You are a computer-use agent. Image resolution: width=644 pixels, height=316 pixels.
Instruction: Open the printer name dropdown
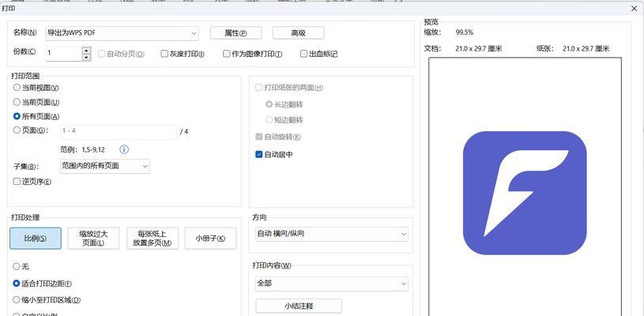[122, 33]
